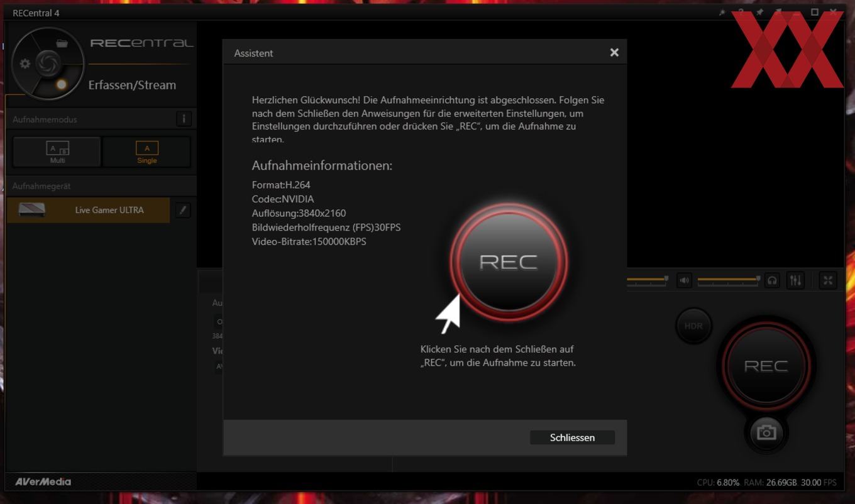Open the Aufnahmemodus info icon

184,119
